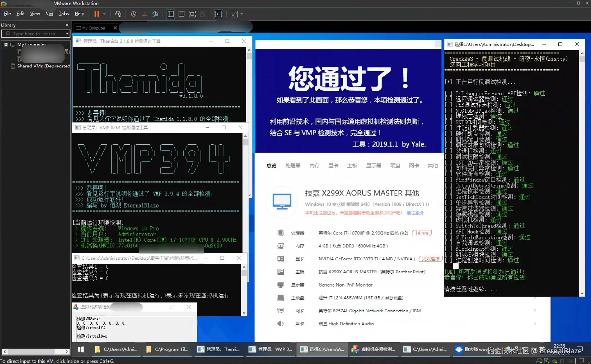Send Ctrl+Alt+Del to the virtual machine
Image resolution: width=591 pixels, height=364 pixels.
(x=118, y=14)
